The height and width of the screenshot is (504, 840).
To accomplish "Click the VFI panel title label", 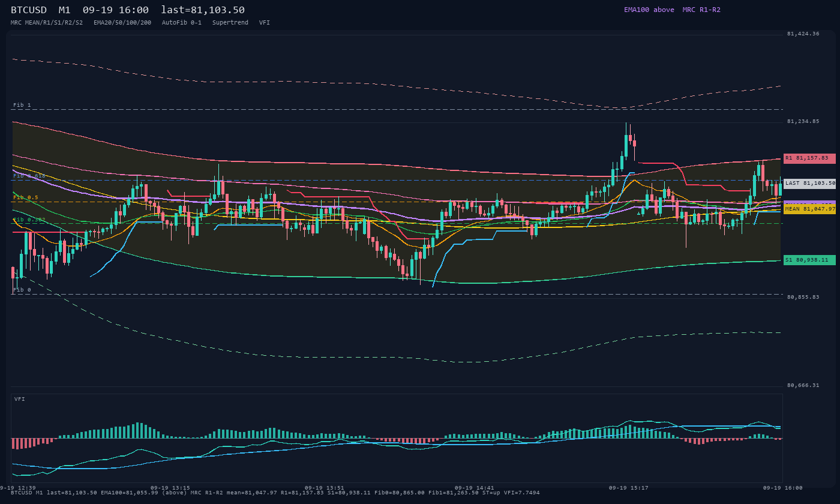I will click(x=20, y=399).
